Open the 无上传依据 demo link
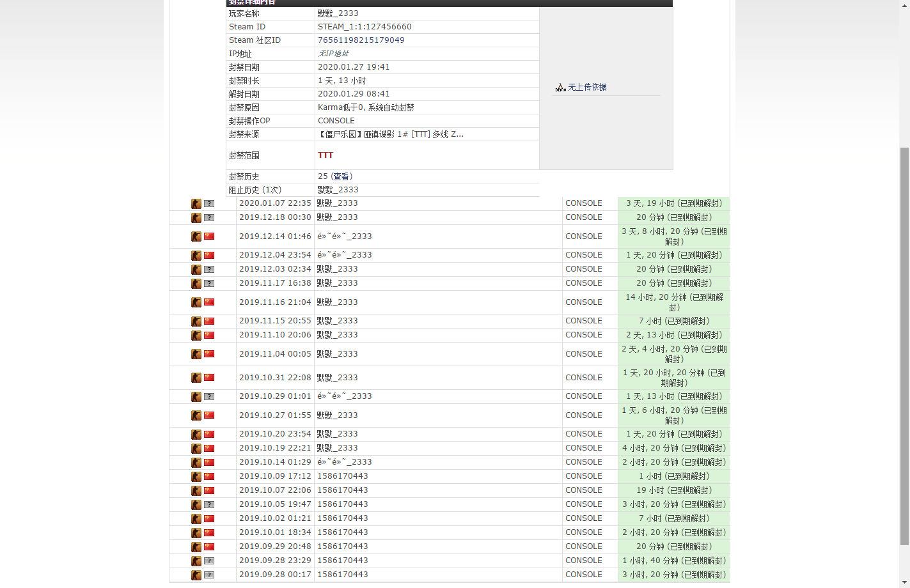The height and width of the screenshot is (588, 910). [x=587, y=88]
